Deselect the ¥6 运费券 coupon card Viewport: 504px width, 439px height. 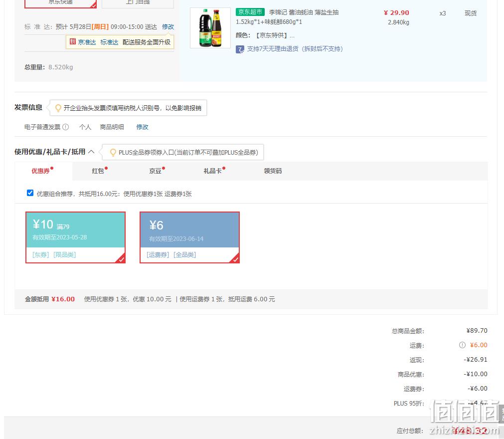[189, 237]
